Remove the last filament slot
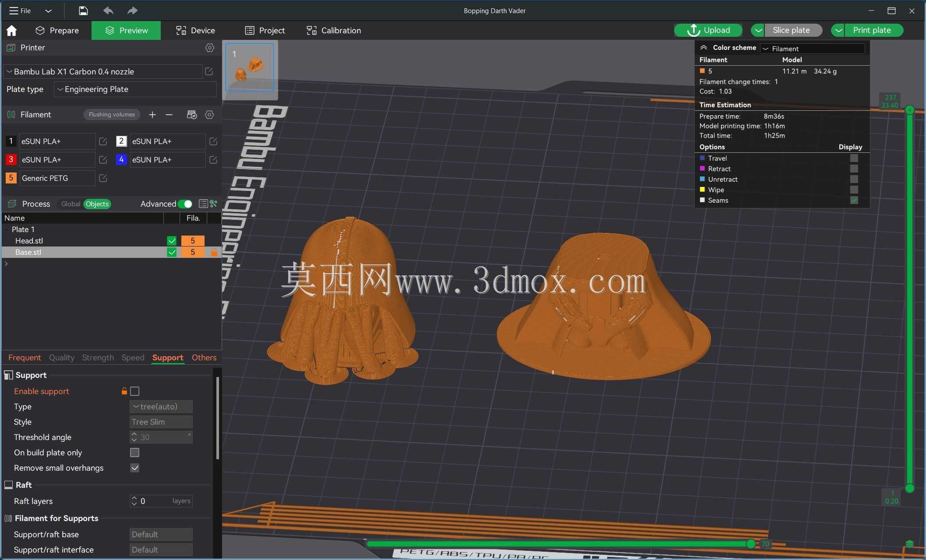This screenshot has width=926, height=560. click(169, 115)
